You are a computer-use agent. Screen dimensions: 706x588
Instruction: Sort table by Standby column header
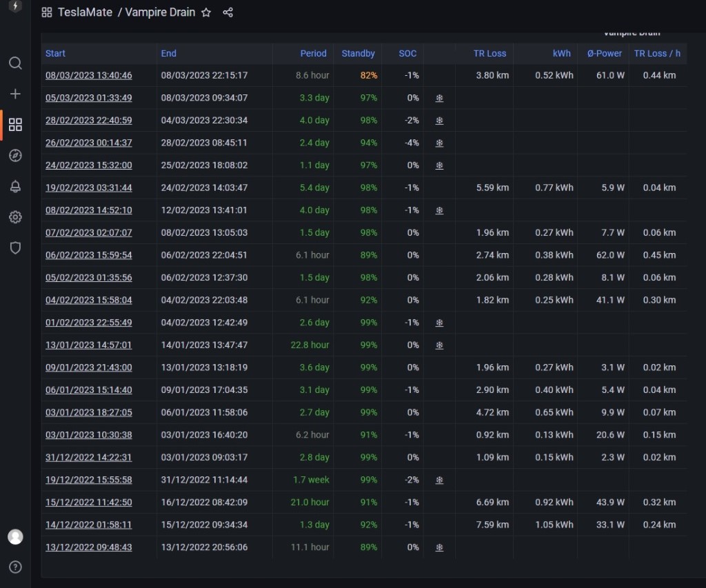point(358,53)
